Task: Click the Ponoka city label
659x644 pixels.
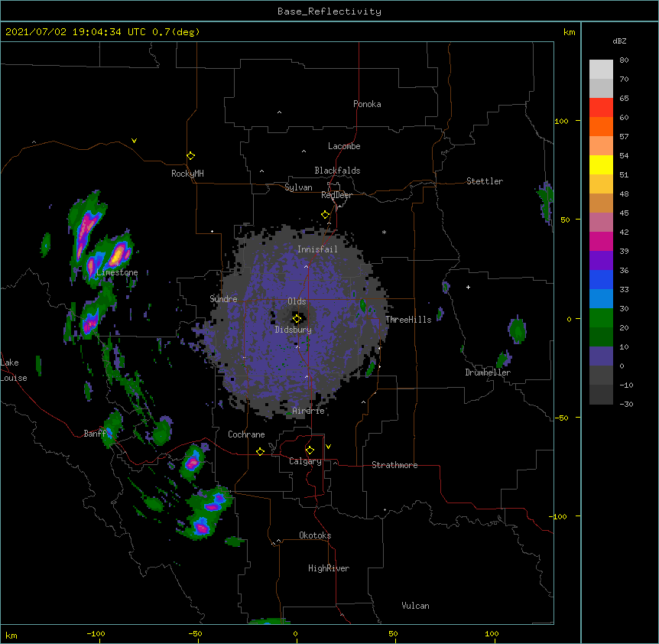Action: (367, 104)
